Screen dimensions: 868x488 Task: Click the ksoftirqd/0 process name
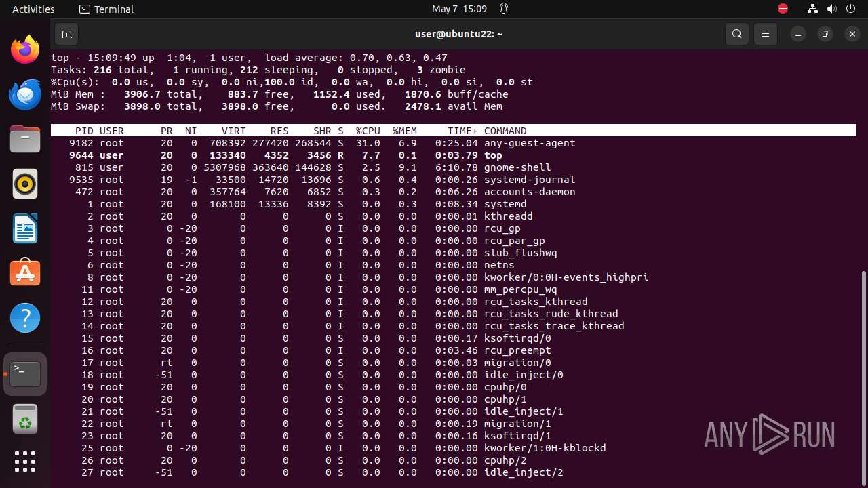tap(517, 338)
